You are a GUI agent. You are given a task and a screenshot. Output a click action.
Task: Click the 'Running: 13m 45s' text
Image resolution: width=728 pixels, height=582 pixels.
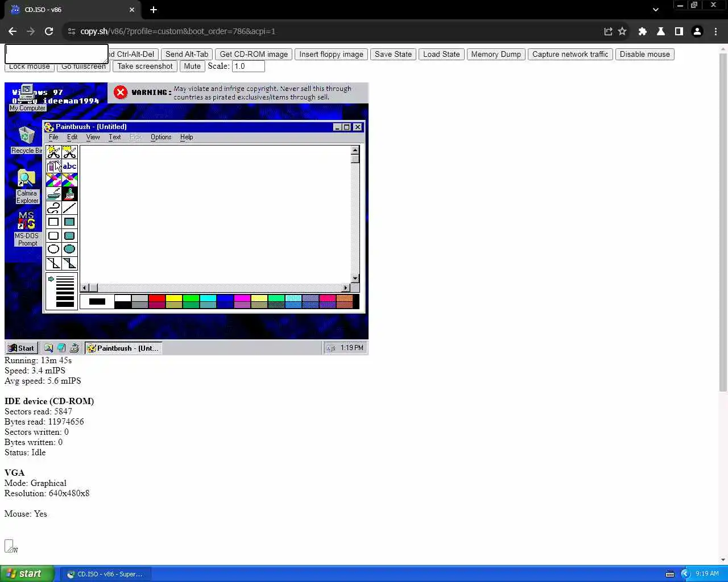pyautogui.click(x=38, y=360)
